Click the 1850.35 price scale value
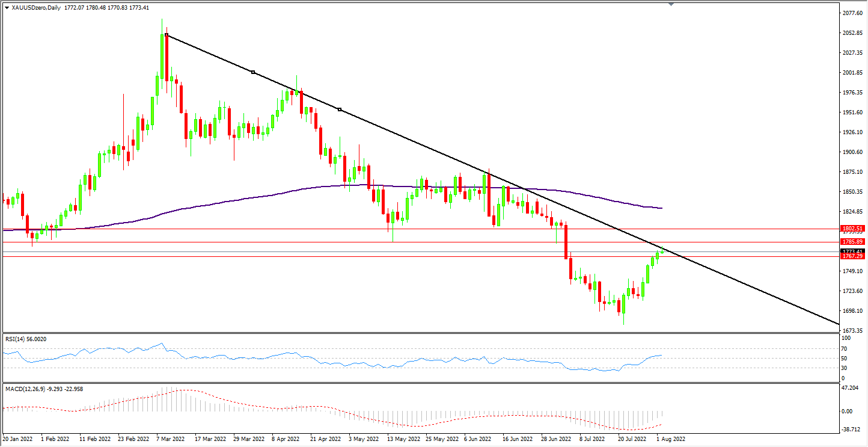The image size is (868, 447). point(854,192)
